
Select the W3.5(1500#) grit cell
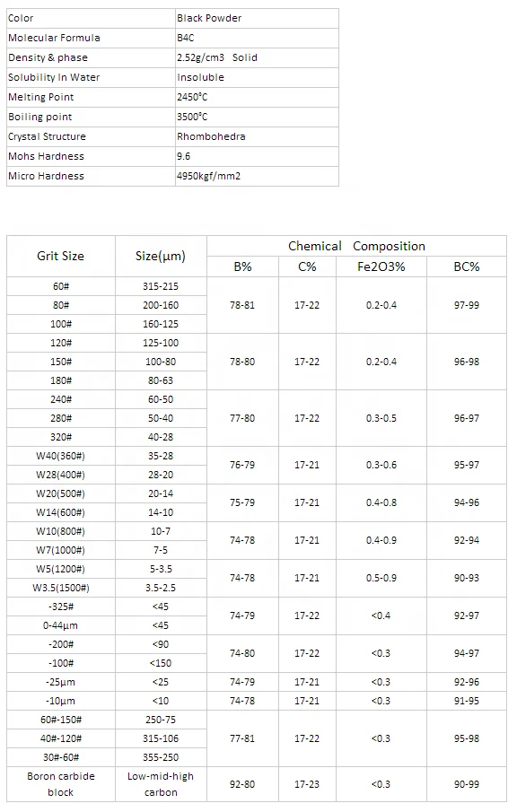click(x=61, y=588)
